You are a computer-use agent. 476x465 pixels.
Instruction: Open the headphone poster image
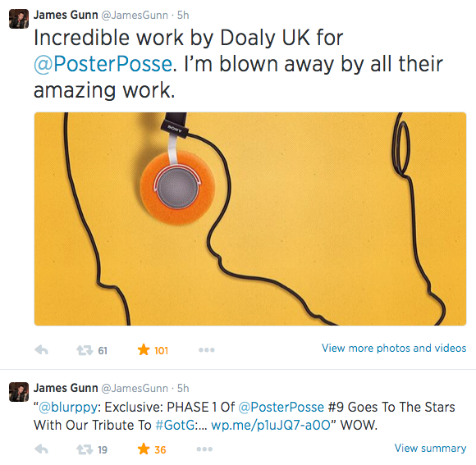(250, 219)
